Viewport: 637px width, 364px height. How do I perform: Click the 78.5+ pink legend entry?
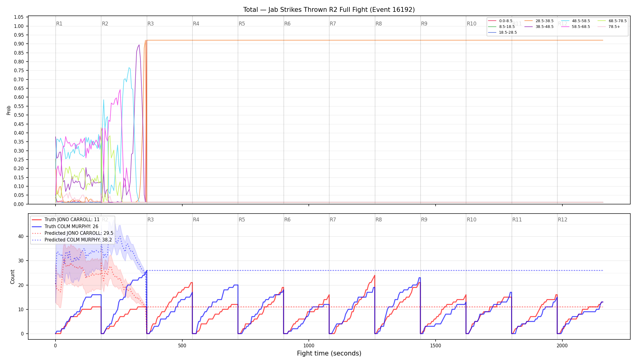[x=609, y=27]
